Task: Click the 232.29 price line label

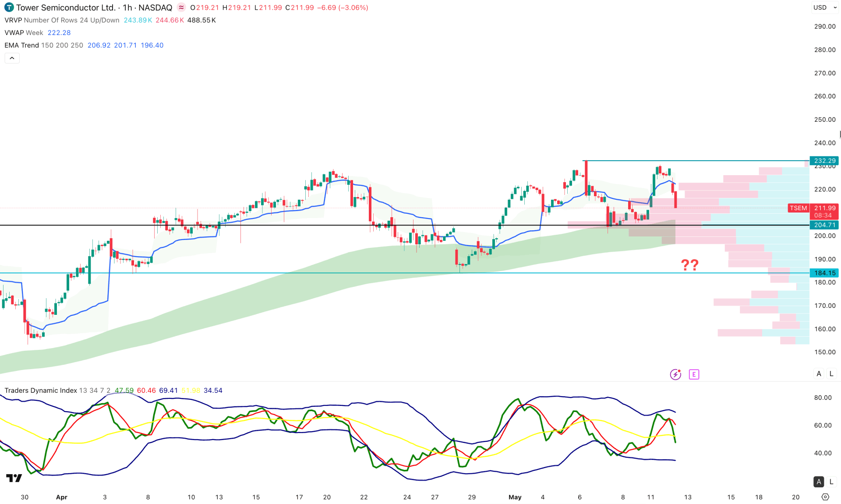Action: click(x=824, y=161)
